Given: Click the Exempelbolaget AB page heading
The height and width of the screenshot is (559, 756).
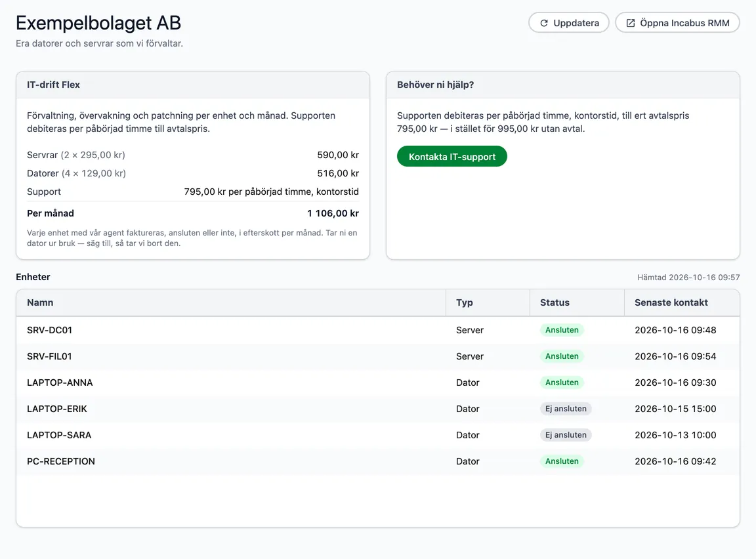Looking at the screenshot, I should [98, 23].
